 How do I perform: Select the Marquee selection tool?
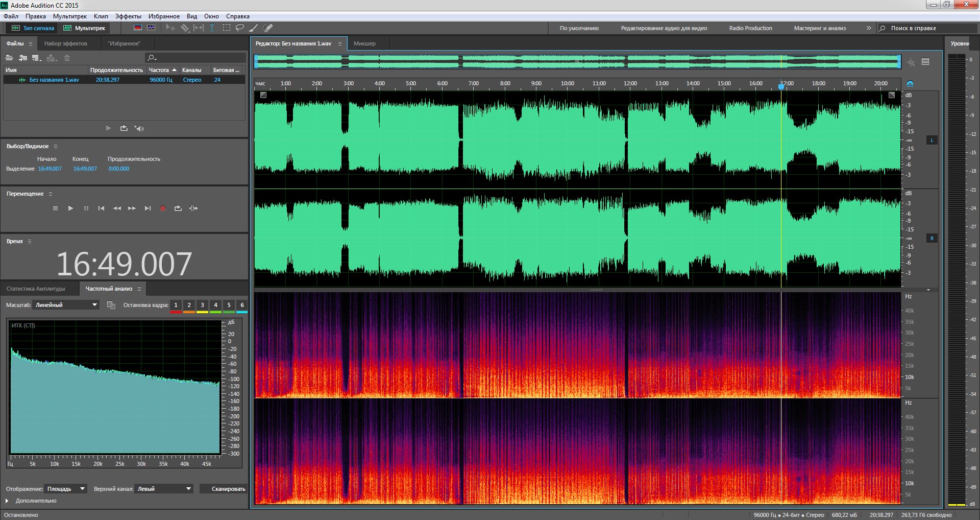(226, 28)
